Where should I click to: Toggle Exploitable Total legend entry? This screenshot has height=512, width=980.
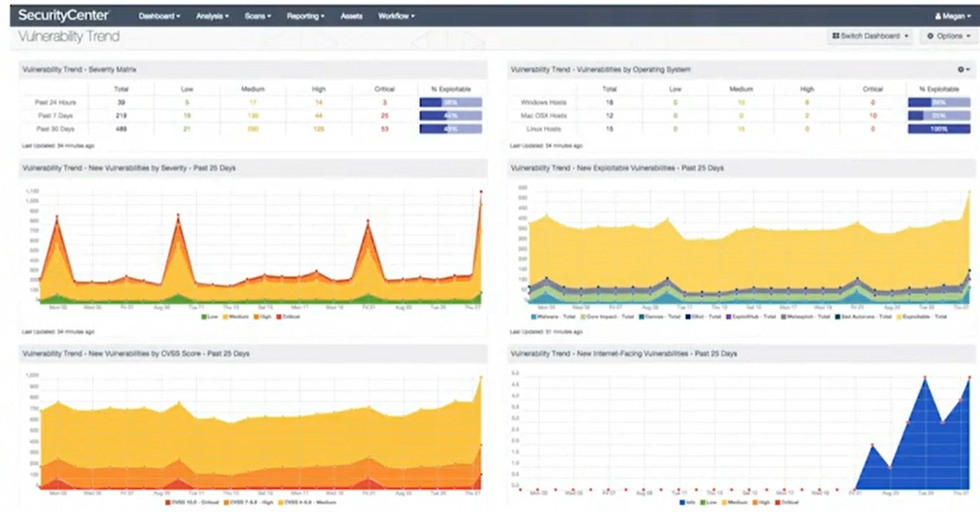pyautogui.click(x=921, y=316)
